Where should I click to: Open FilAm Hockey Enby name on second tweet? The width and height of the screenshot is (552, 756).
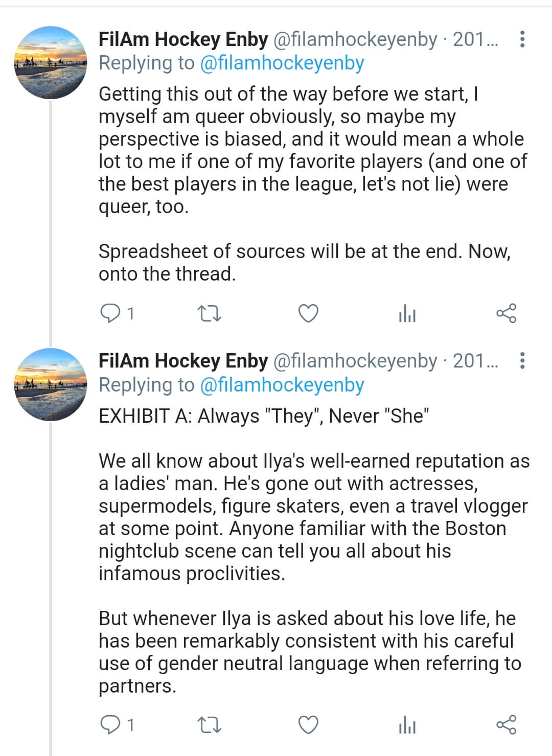click(183, 361)
